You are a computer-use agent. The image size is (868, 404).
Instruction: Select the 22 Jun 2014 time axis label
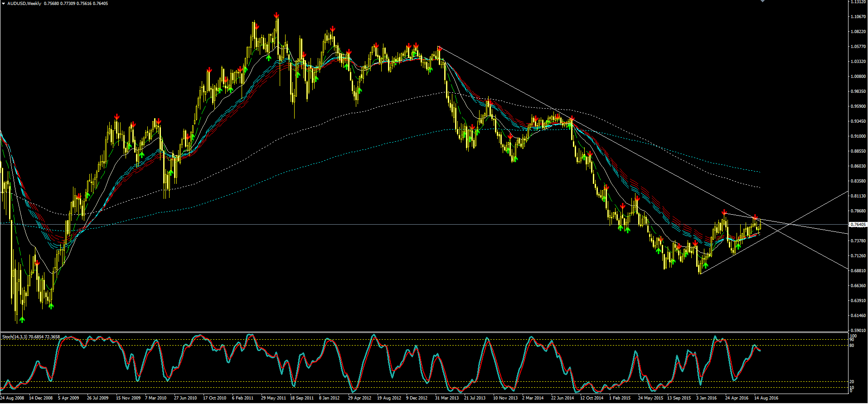pyautogui.click(x=563, y=398)
